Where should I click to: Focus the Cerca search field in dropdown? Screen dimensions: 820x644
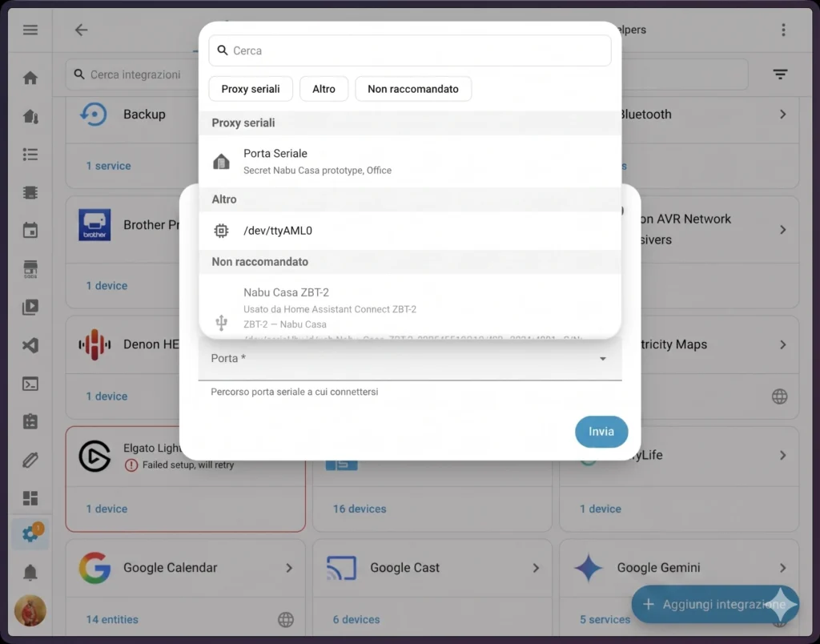(x=410, y=50)
